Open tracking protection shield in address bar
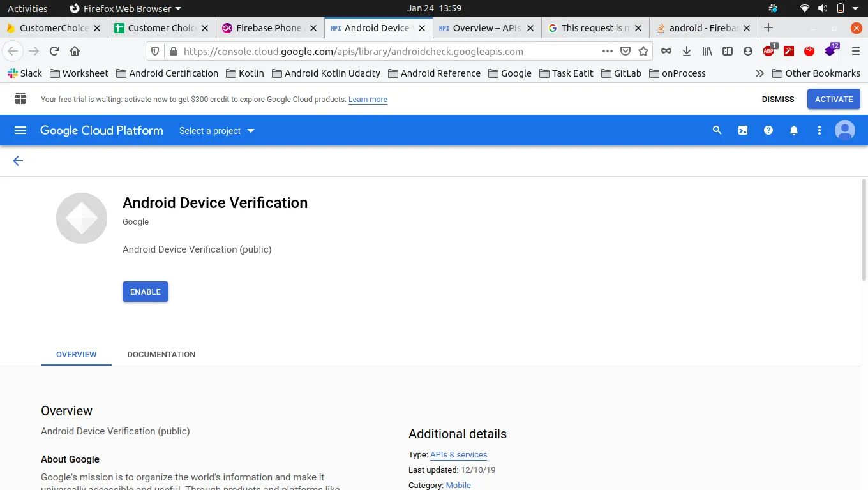The height and width of the screenshot is (490, 868). tap(155, 51)
